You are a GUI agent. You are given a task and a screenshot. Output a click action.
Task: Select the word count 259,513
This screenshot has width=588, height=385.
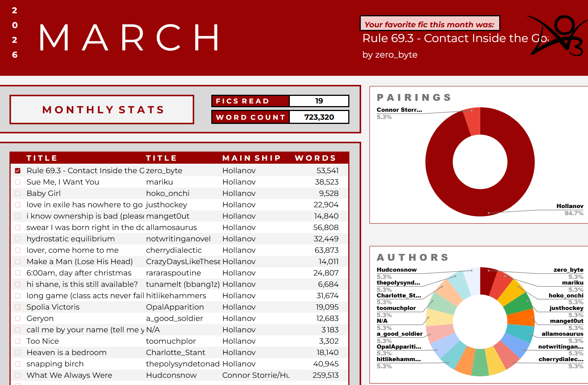pyautogui.click(x=325, y=375)
